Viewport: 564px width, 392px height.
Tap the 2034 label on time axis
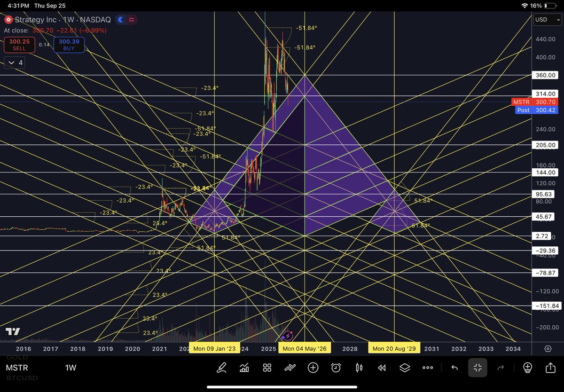point(513,349)
